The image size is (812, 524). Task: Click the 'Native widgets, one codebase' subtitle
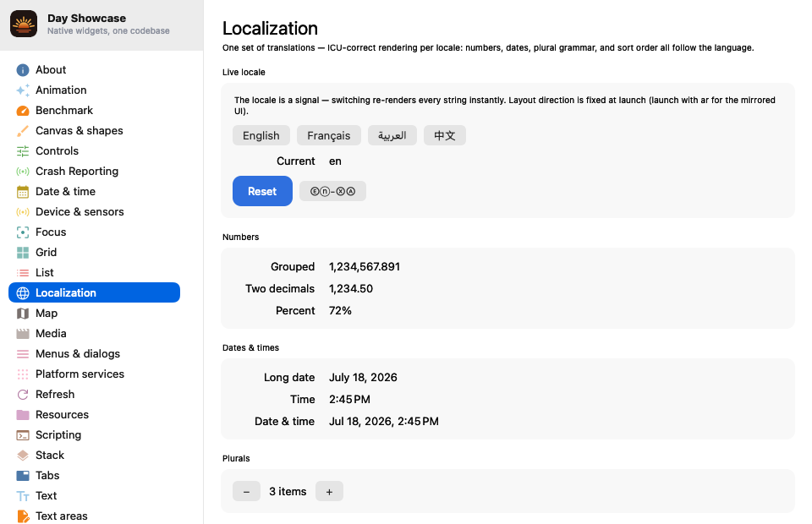(x=109, y=31)
